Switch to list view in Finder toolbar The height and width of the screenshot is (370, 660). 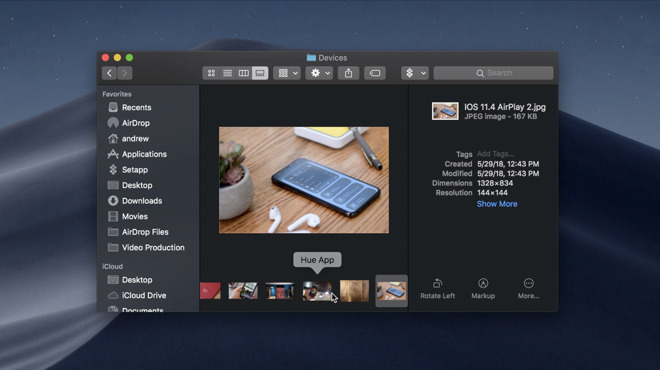tap(227, 73)
